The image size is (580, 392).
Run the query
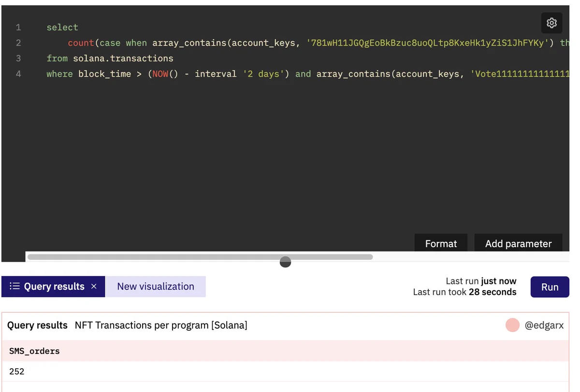coord(550,287)
